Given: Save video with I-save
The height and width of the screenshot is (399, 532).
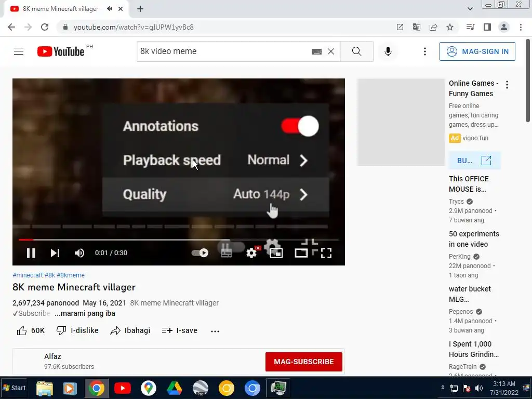Looking at the screenshot, I should pyautogui.click(x=179, y=330).
